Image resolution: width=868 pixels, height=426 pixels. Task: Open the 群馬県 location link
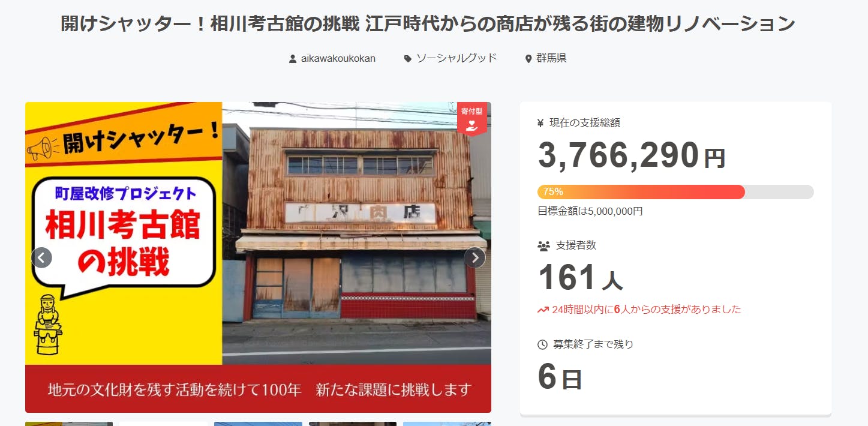552,58
